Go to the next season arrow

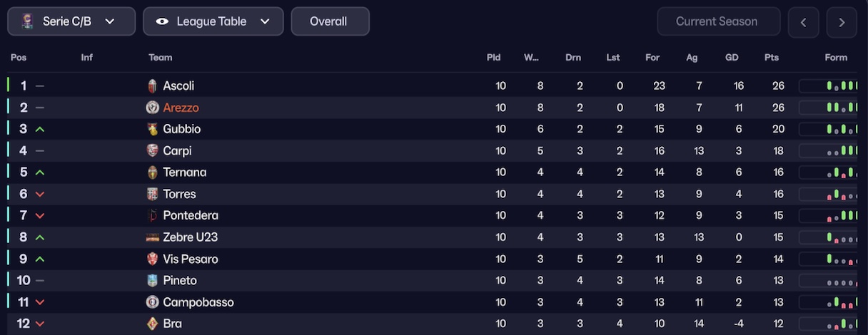[842, 22]
